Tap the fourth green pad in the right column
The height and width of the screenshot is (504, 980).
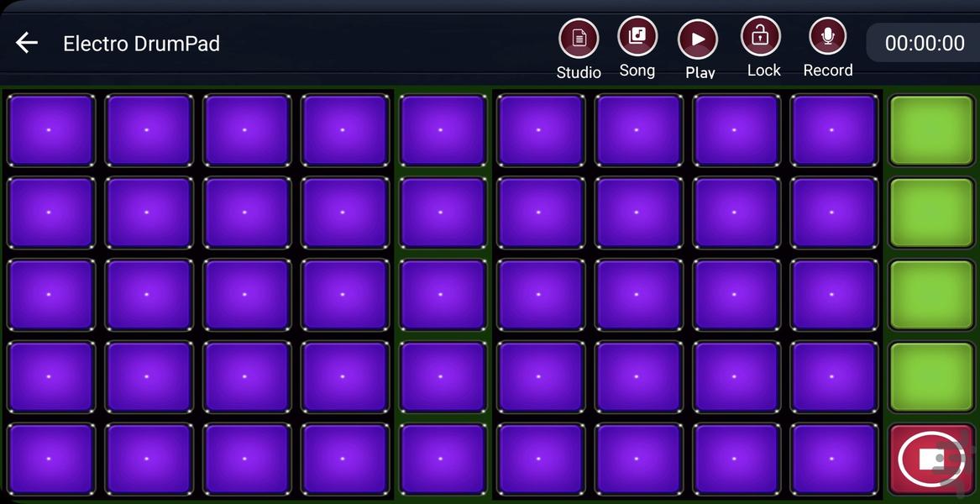931,377
